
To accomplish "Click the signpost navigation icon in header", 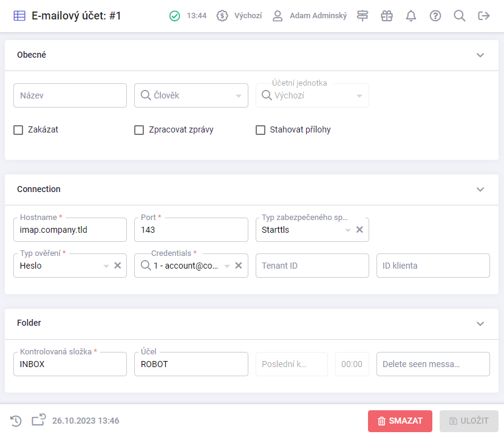I will 363,16.
